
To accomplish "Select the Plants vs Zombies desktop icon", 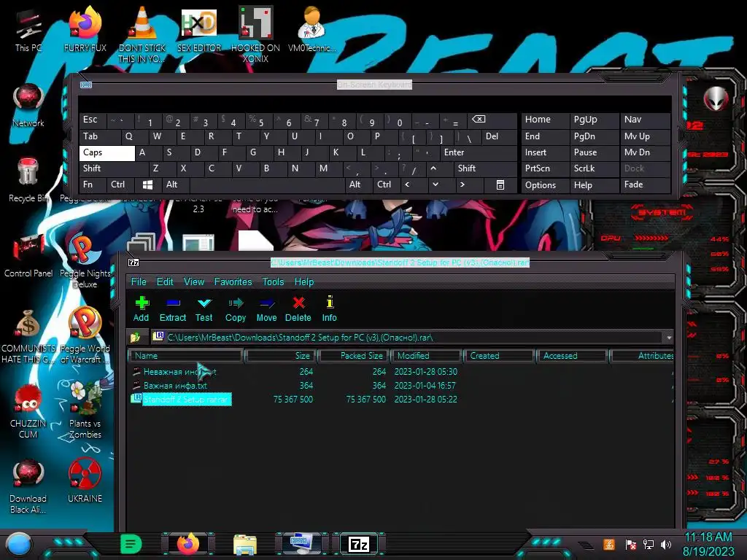I will pos(85,411).
